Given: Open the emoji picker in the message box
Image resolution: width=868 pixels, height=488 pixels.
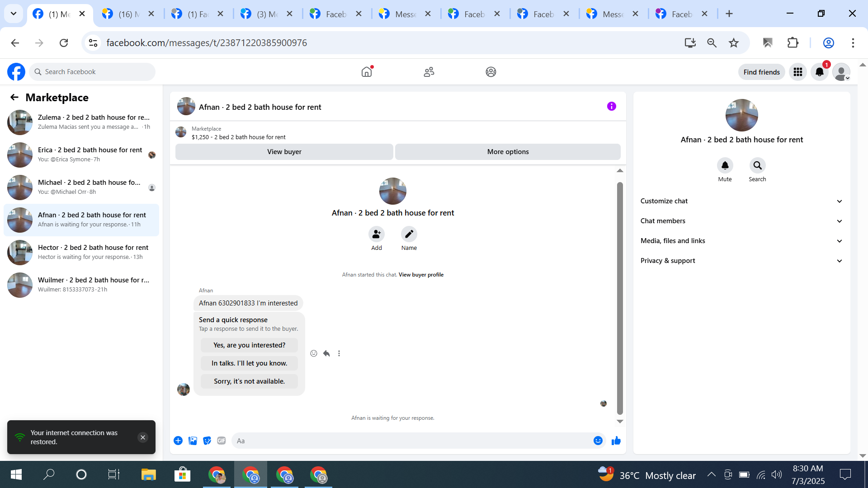Looking at the screenshot, I should pyautogui.click(x=598, y=441).
